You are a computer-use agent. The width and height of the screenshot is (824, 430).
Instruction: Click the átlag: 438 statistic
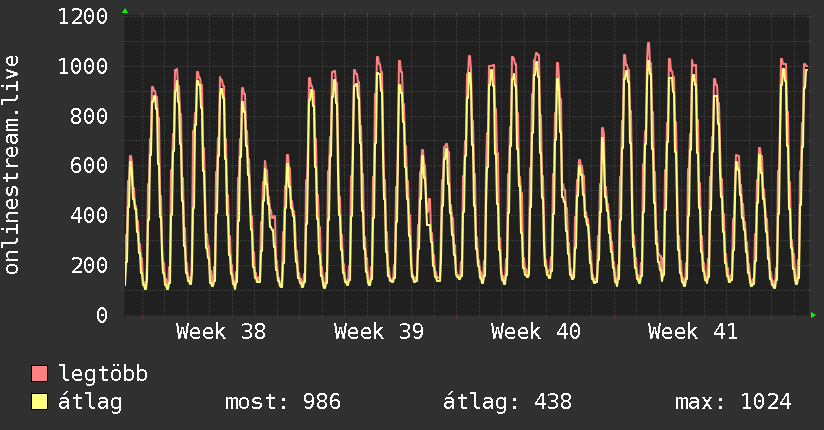[x=507, y=402]
